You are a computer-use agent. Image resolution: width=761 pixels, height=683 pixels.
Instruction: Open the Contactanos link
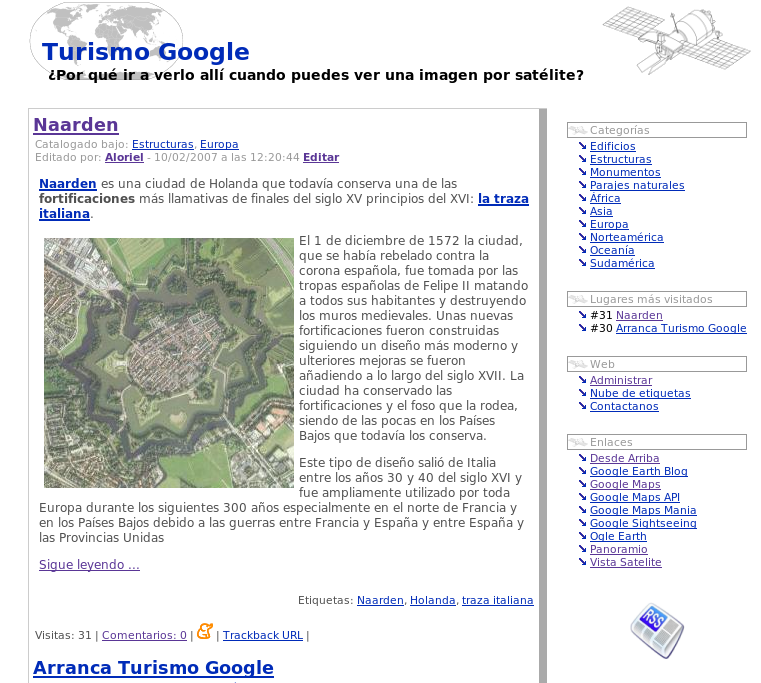(624, 406)
